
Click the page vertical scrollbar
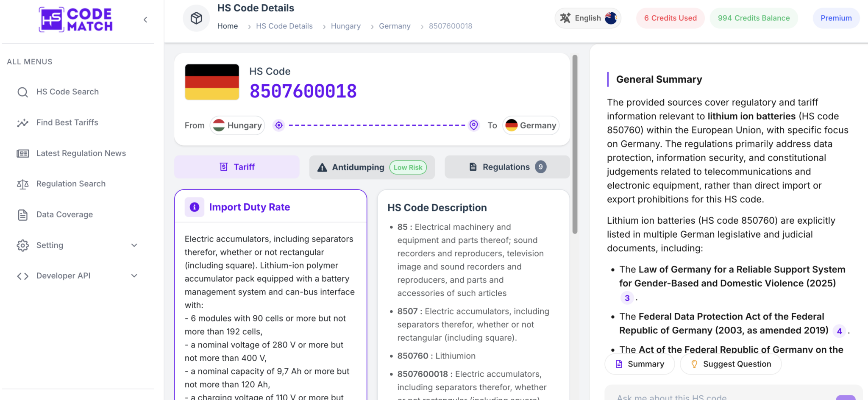click(x=575, y=144)
